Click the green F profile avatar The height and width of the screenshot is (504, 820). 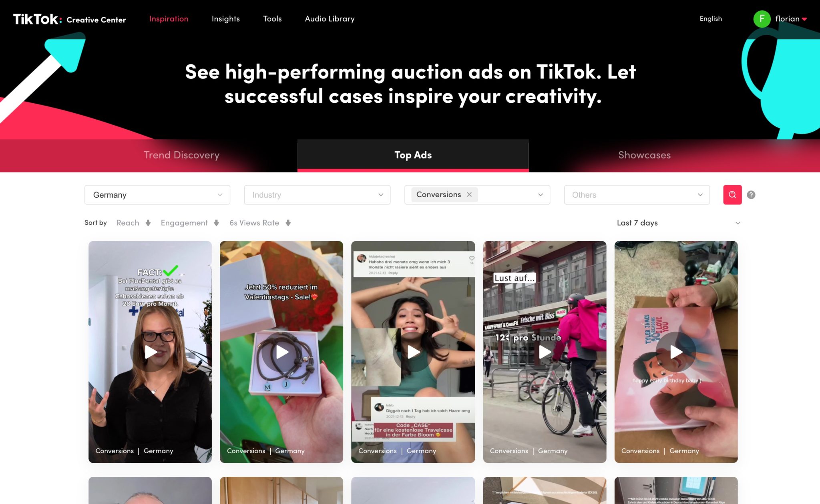(762, 19)
